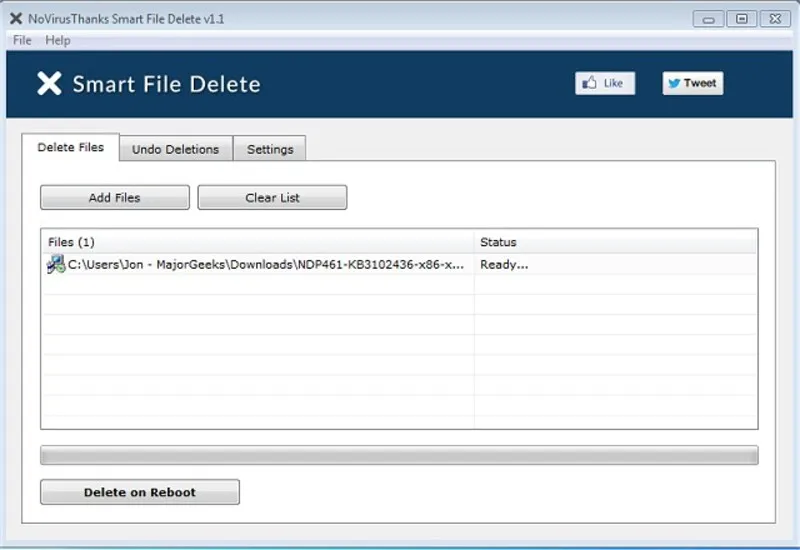
Task: Click the Add Files button
Action: pyautogui.click(x=115, y=198)
